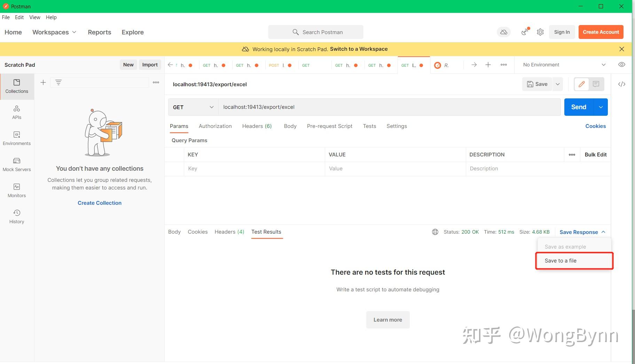
Task: Switch to the Authorization tab
Action: click(215, 126)
